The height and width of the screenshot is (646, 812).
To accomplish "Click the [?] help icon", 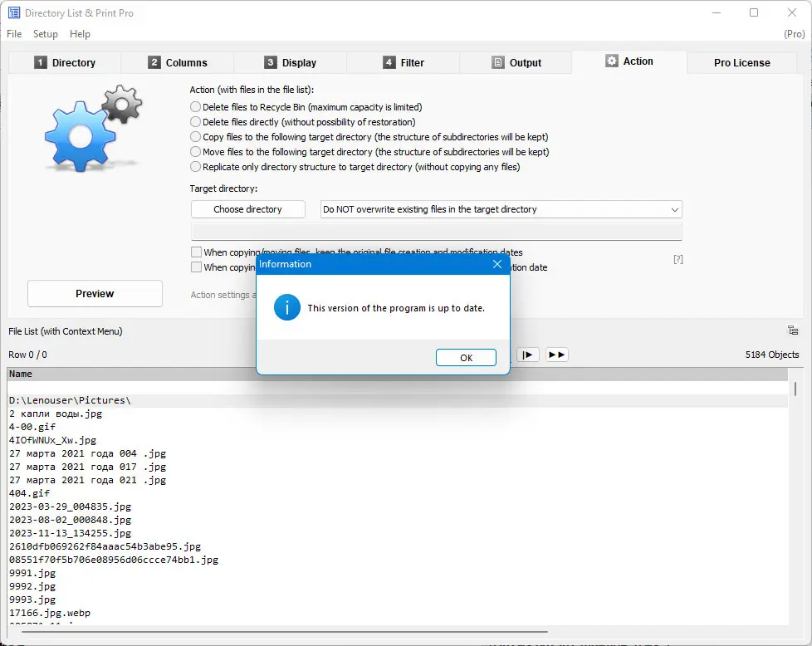I will tap(677, 260).
